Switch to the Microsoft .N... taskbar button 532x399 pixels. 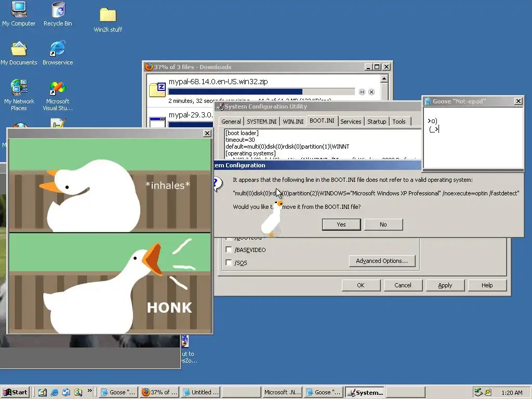(x=282, y=392)
